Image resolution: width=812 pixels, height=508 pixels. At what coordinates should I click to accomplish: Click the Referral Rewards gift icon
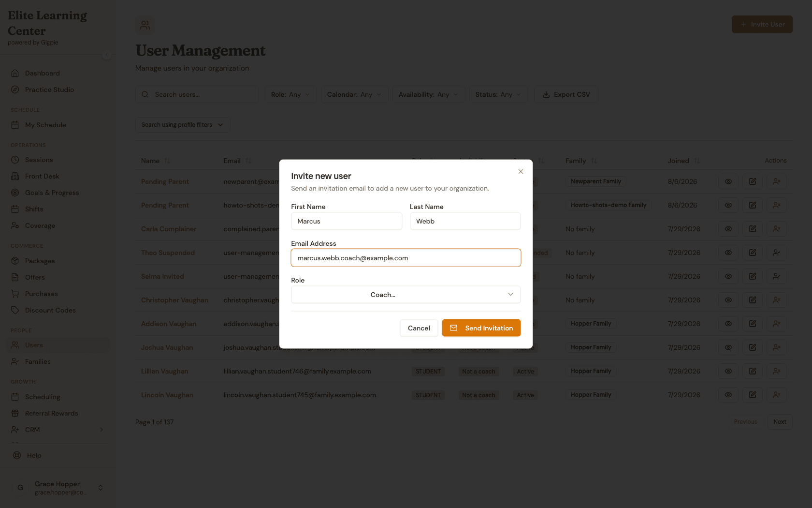point(15,413)
